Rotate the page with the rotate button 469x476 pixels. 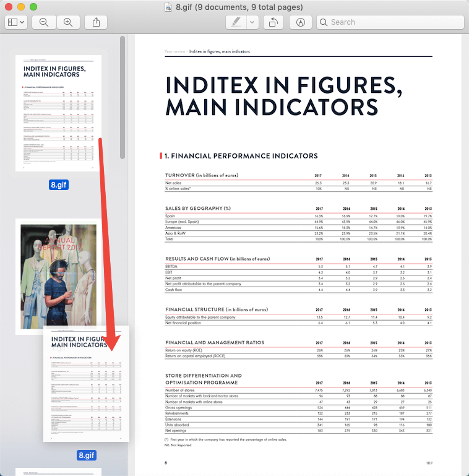pos(273,22)
